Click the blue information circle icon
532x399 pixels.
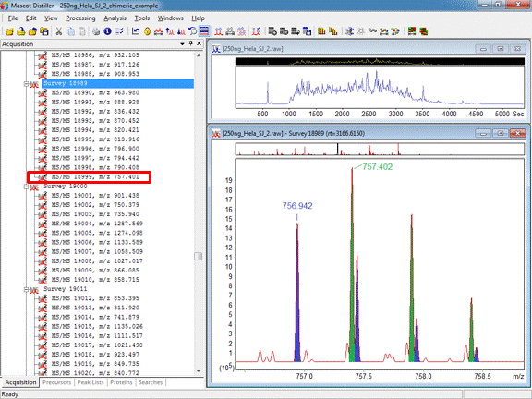coord(107,31)
